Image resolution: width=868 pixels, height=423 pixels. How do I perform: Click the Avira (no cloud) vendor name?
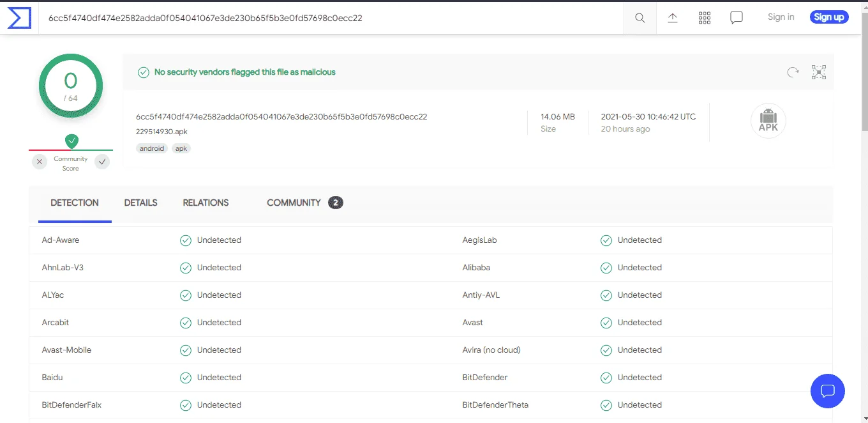point(491,350)
